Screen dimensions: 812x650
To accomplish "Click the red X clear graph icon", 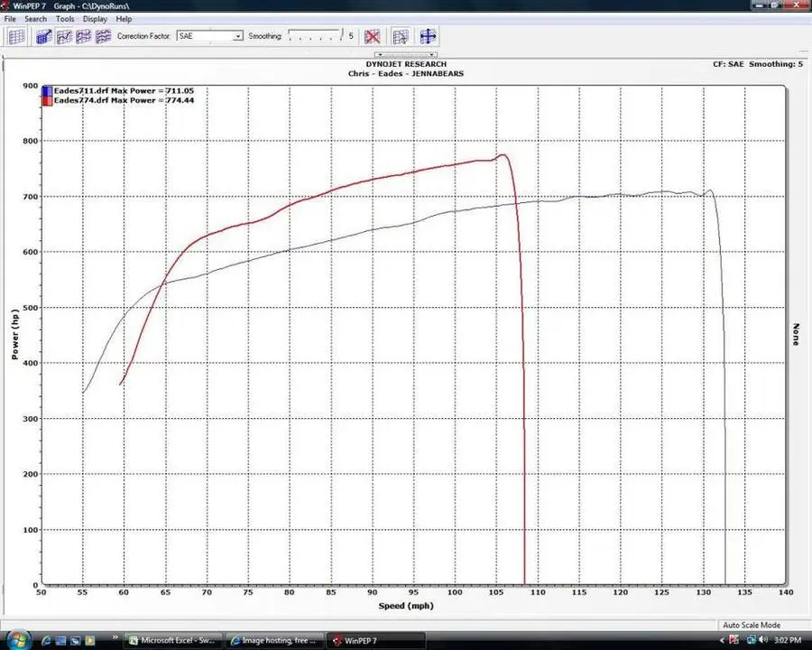I will click(x=372, y=36).
